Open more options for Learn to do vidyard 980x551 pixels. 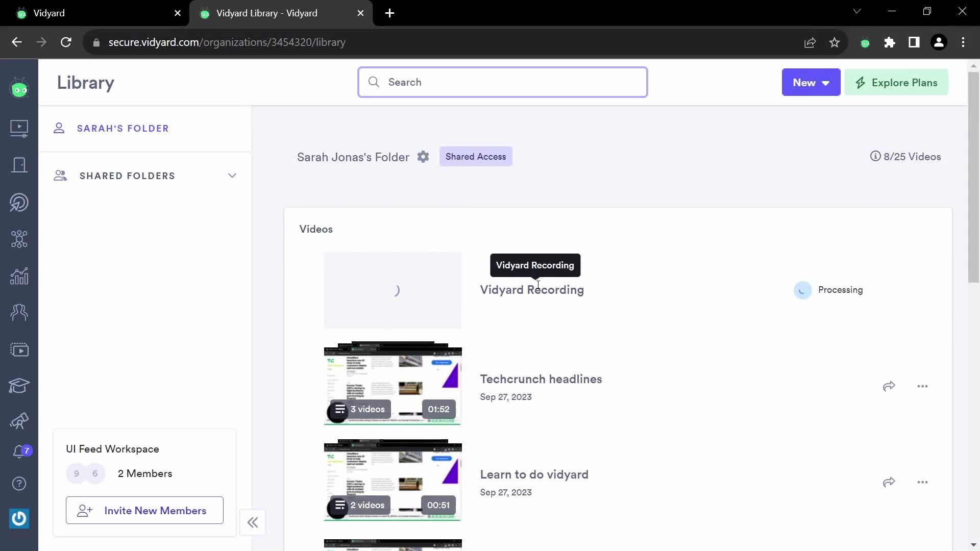point(922,482)
